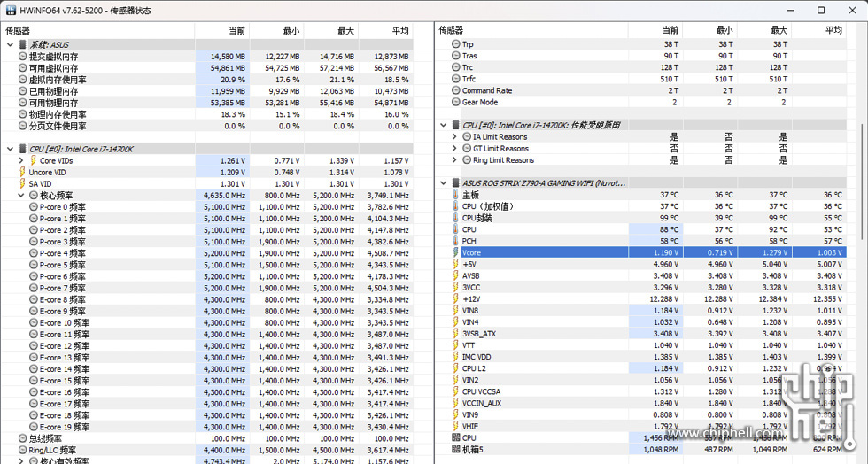Click the 1,048 RPM 机箱5 current value
This screenshot has width=868, height=464.
click(655, 450)
